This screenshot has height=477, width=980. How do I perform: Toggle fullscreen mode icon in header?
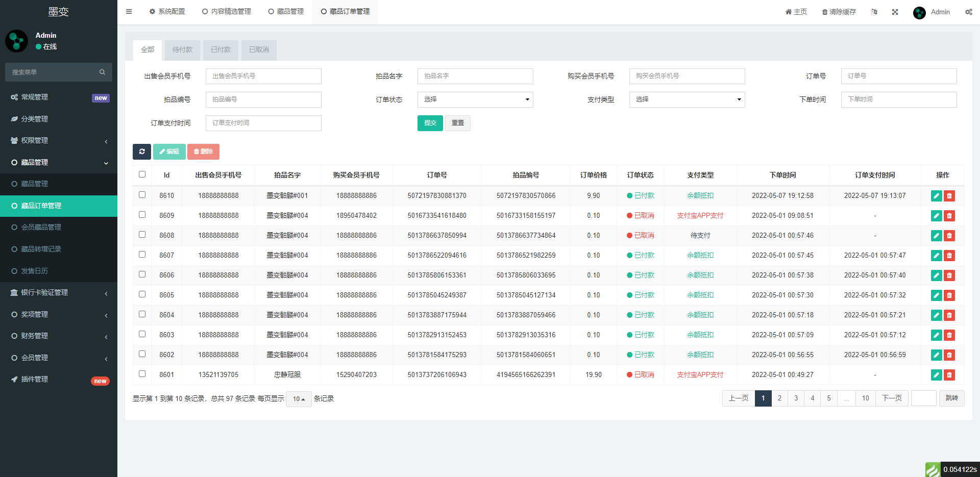click(x=895, y=12)
